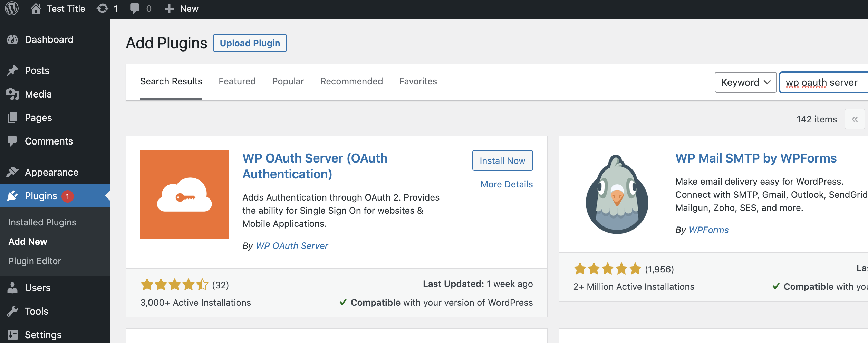The width and height of the screenshot is (868, 343).
Task: Click the 2+ Million Active Installations text
Action: [634, 287]
